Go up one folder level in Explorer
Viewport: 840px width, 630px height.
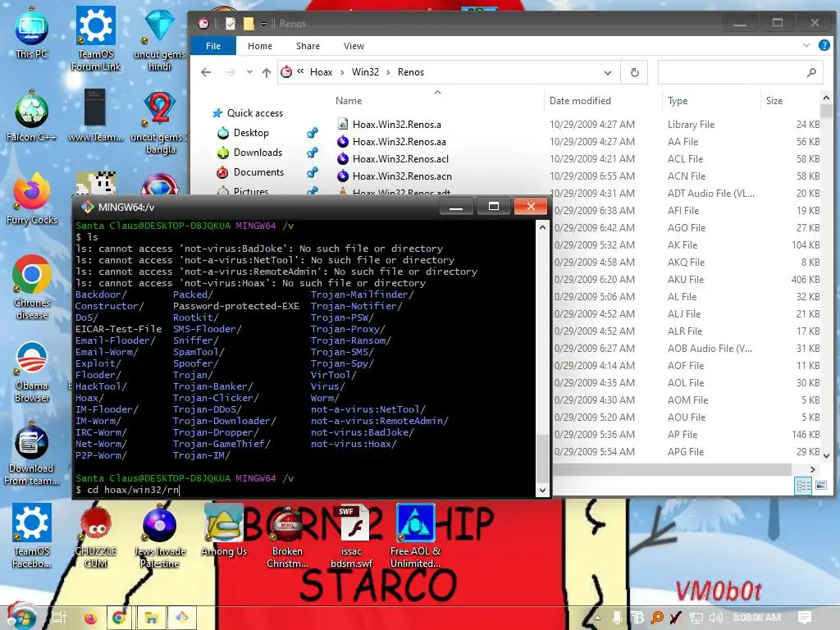tap(267, 72)
